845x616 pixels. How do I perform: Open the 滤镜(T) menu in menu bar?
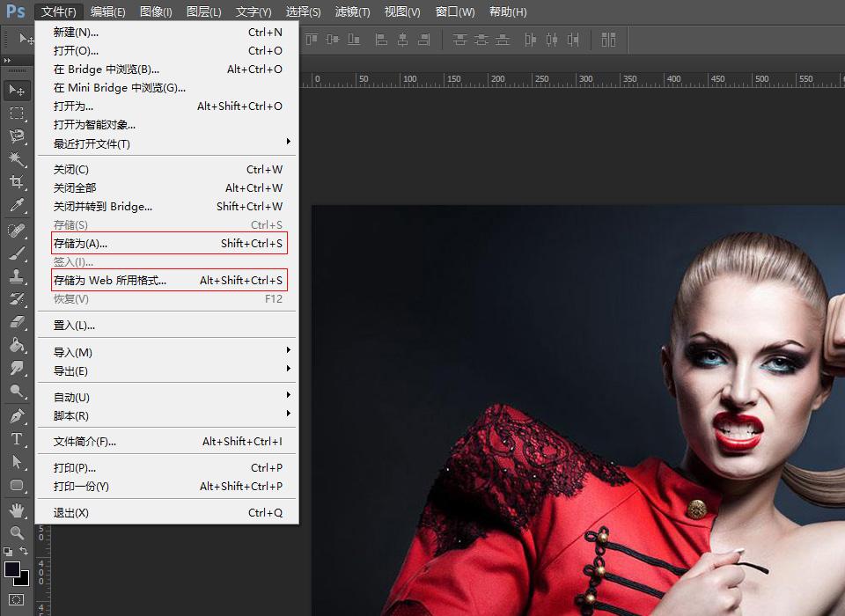[x=352, y=11]
